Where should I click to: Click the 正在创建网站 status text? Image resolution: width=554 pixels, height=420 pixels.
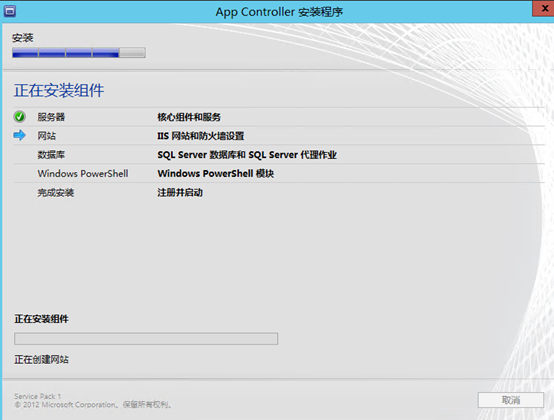click(x=41, y=360)
